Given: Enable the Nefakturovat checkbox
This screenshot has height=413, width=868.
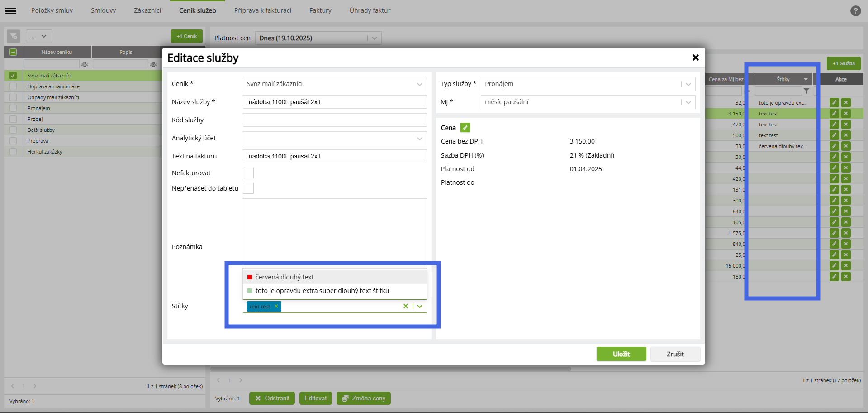Looking at the screenshot, I should coord(248,173).
